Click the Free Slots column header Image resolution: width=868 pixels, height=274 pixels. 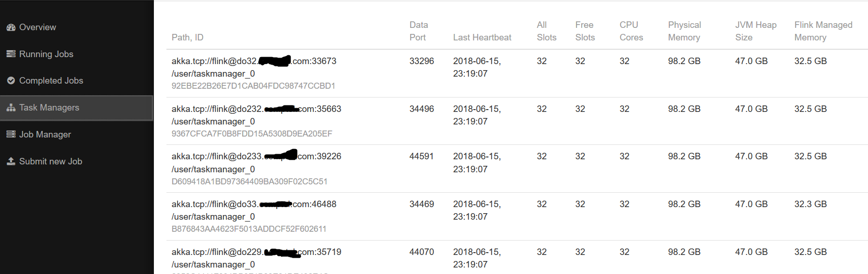(x=585, y=31)
